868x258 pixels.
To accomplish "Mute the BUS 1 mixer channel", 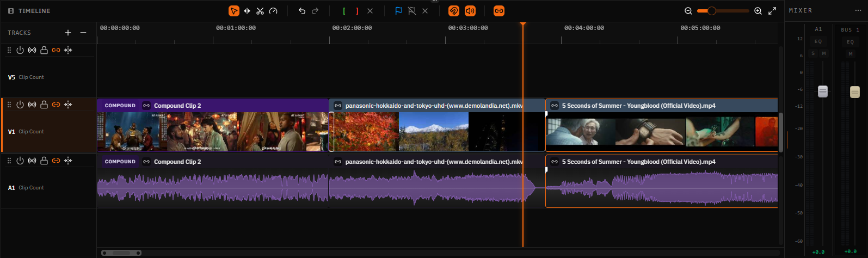I will pyautogui.click(x=850, y=54).
